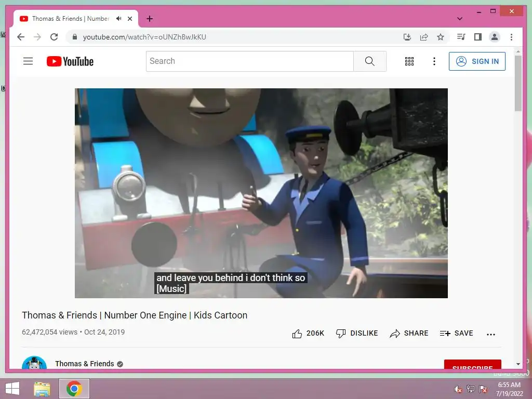Share this page from address bar

pos(424,37)
